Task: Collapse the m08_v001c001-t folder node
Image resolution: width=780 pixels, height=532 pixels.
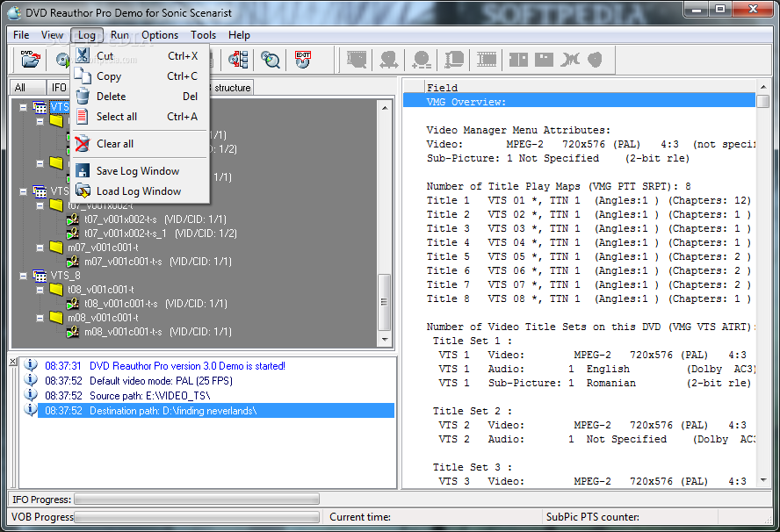Action: tap(40, 318)
